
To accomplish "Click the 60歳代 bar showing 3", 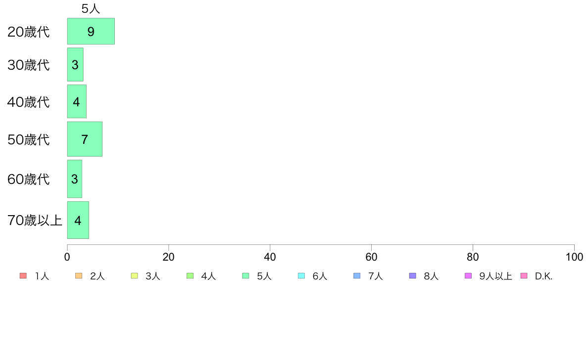I will pyautogui.click(x=74, y=179).
